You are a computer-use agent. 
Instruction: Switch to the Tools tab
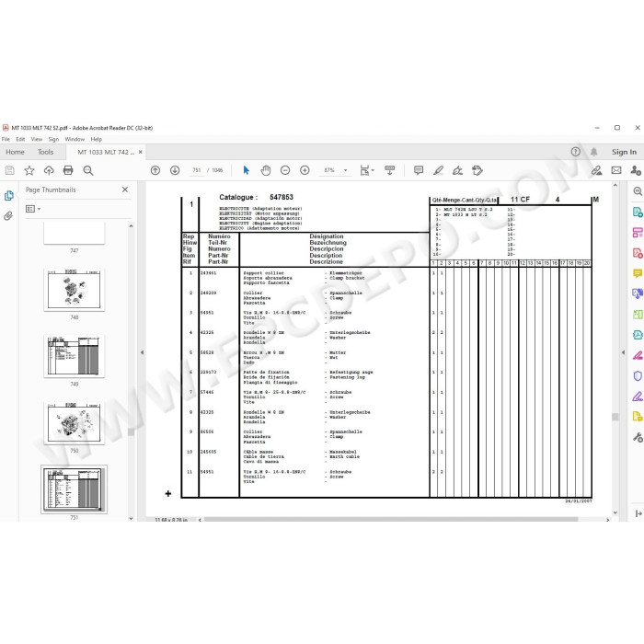pos(46,152)
